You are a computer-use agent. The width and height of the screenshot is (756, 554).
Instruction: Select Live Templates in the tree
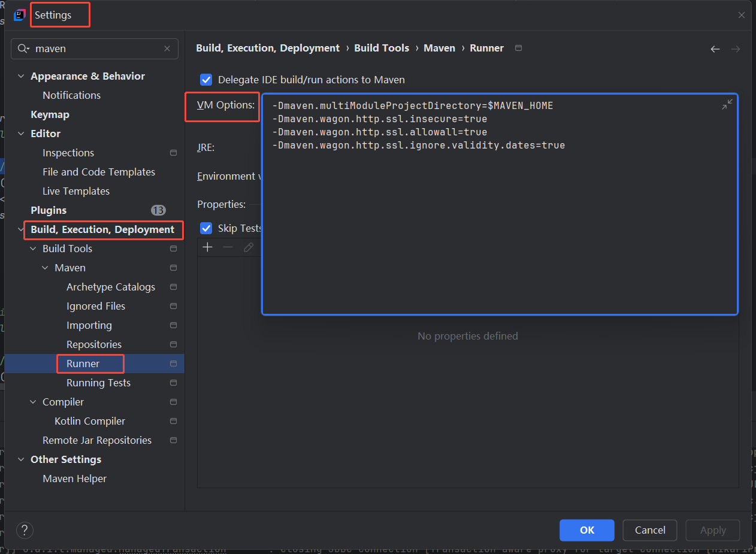coord(76,191)
